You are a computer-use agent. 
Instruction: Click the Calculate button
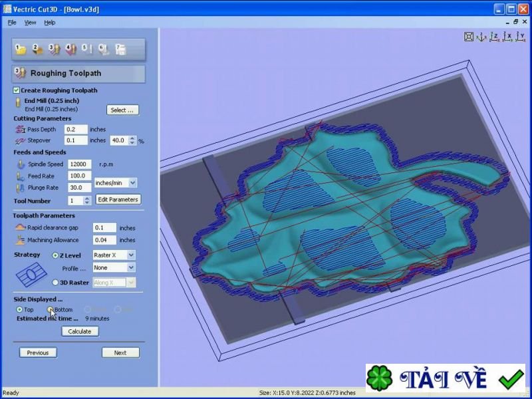click(x=79, y=331)
